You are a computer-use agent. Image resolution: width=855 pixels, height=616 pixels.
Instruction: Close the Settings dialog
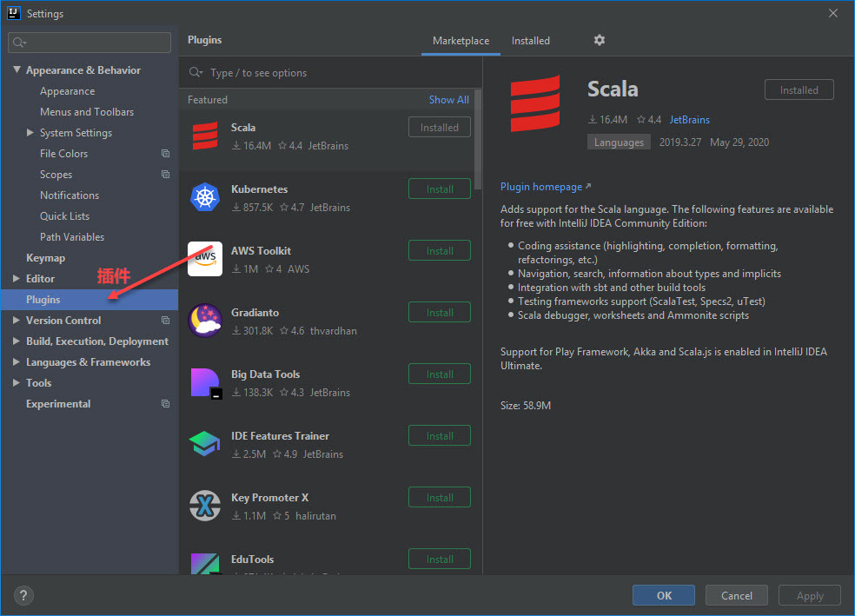point(833,13)
